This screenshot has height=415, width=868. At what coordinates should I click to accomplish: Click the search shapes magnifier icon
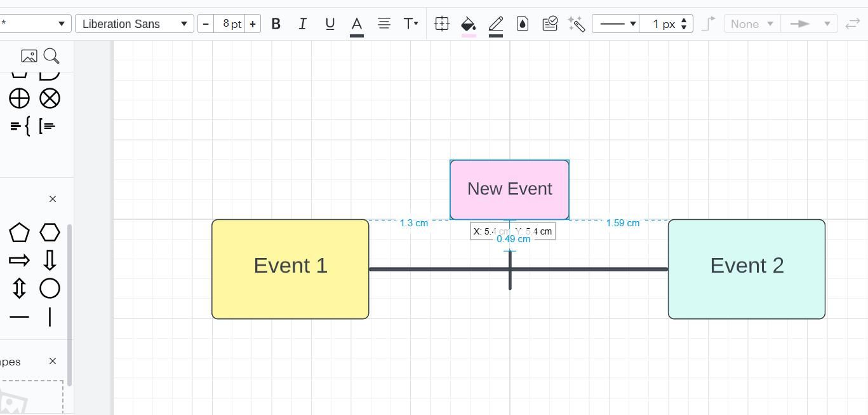[x=51, y=57]
